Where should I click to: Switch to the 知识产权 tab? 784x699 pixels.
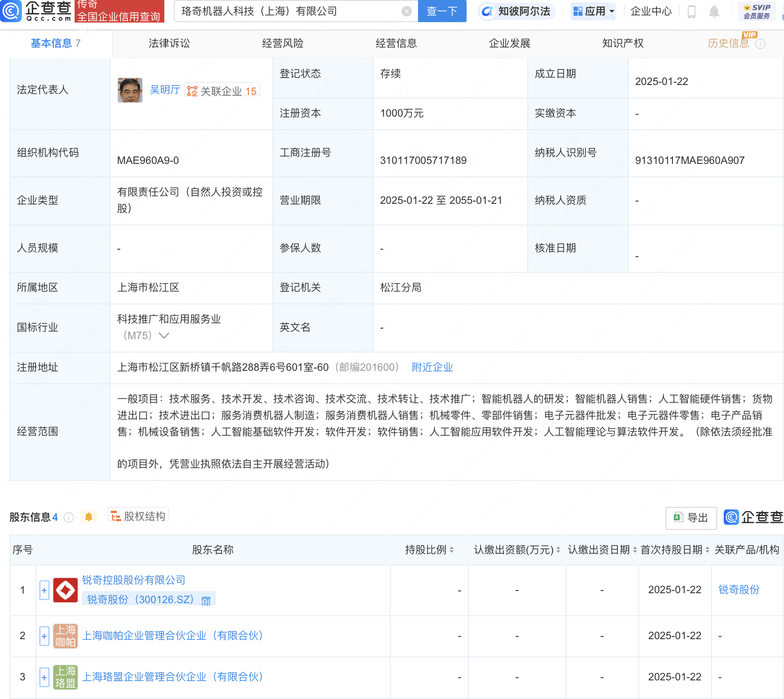pos(623,43)
